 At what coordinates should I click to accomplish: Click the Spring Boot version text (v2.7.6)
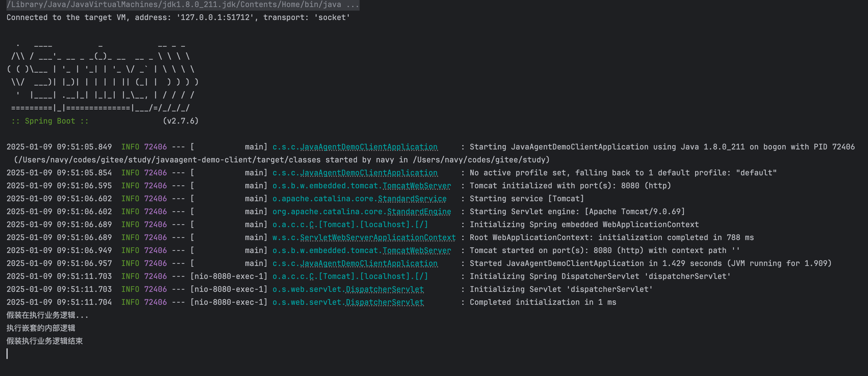[181, 121]
